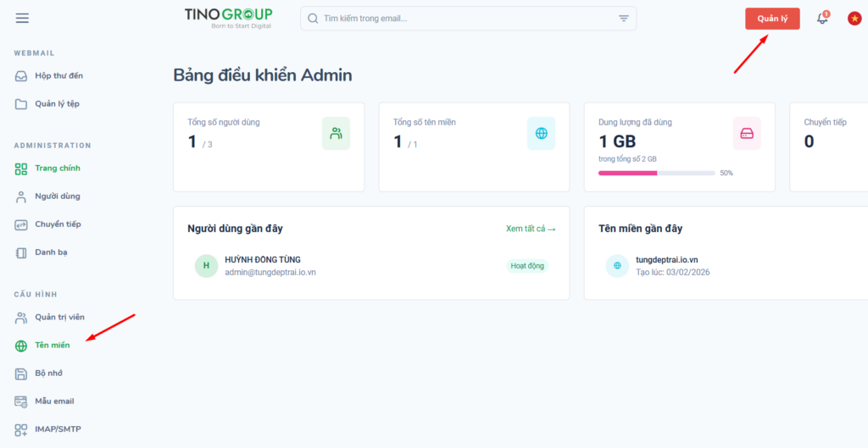Click the total domains globe icon
Screen dimensions: 868x448
tap(541, 134)
